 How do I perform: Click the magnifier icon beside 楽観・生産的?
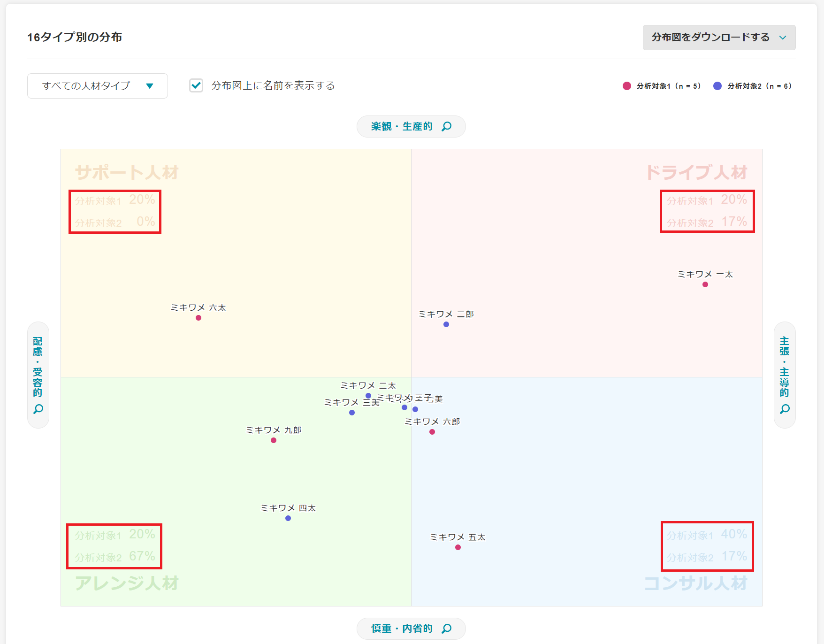pos(446,126)
